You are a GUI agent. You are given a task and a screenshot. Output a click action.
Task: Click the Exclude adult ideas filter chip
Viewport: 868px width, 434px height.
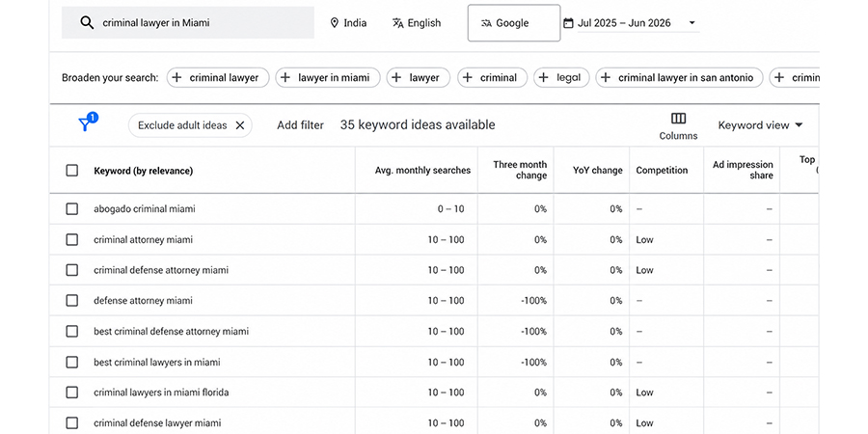pyautogui.click(x=190, y=125)
